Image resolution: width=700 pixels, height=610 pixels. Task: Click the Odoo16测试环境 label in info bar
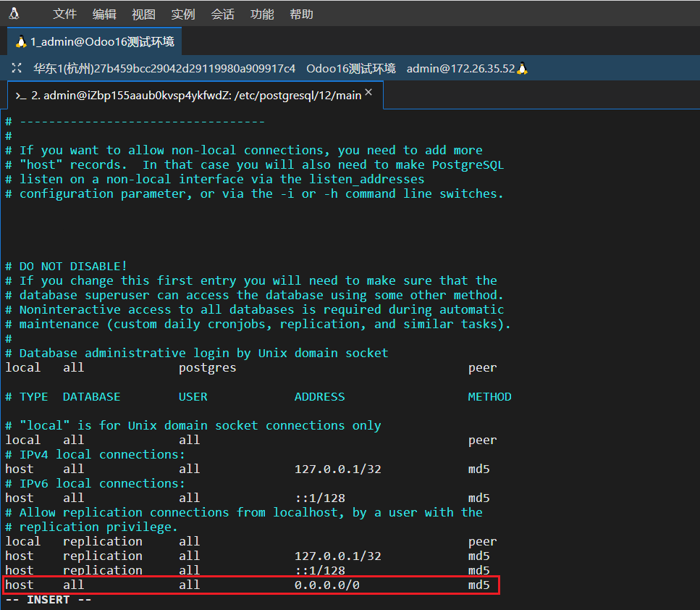click(x=351, y=68)
